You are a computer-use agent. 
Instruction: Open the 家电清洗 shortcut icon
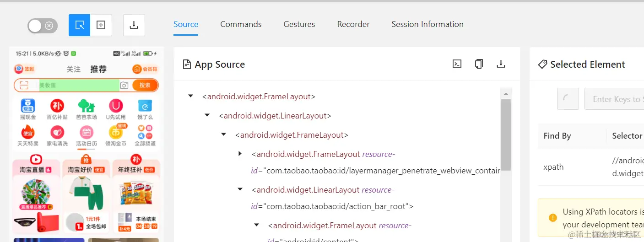[57, 135]
